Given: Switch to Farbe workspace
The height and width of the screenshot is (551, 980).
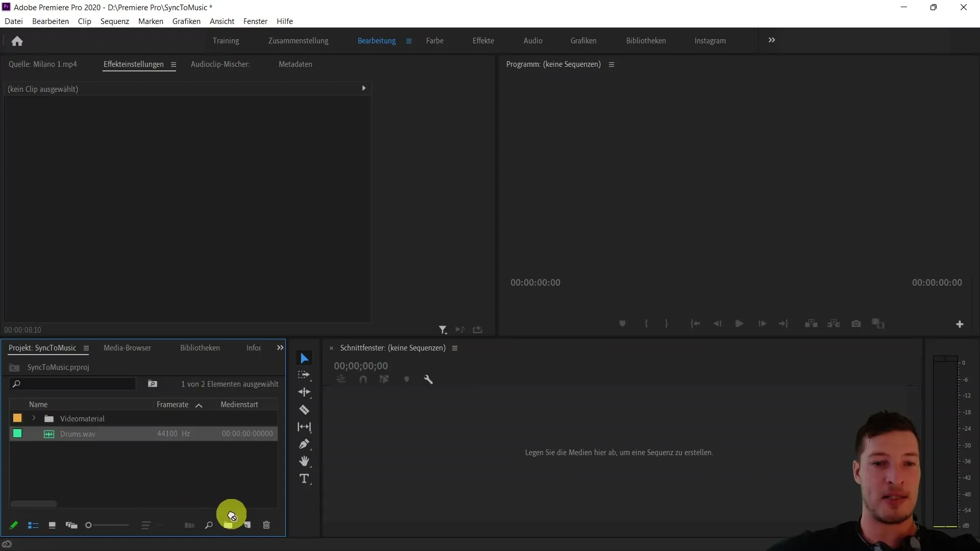Looking at the screenshot, I should [x=435, y=41].
